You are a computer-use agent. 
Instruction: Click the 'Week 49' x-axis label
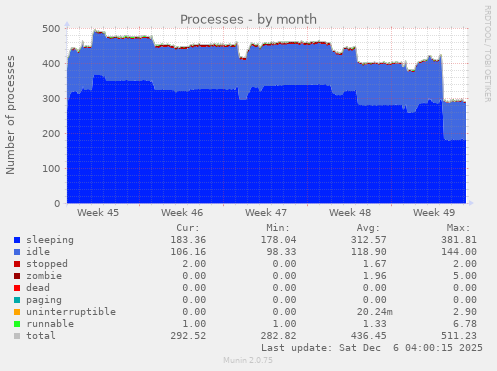click(x=434, y=213)
